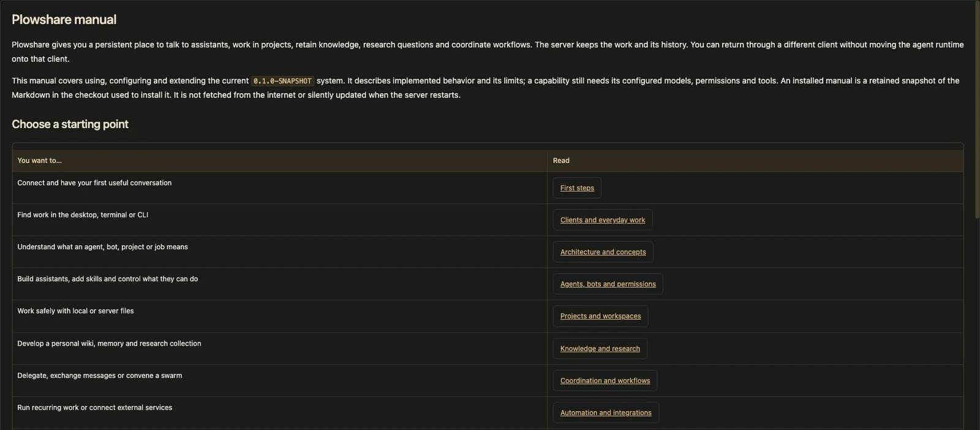Click 'Understand what an agent, bot, project' cell
Image resolution: width=980 pixels, height=430 pixels.
(x=279, y=252)
